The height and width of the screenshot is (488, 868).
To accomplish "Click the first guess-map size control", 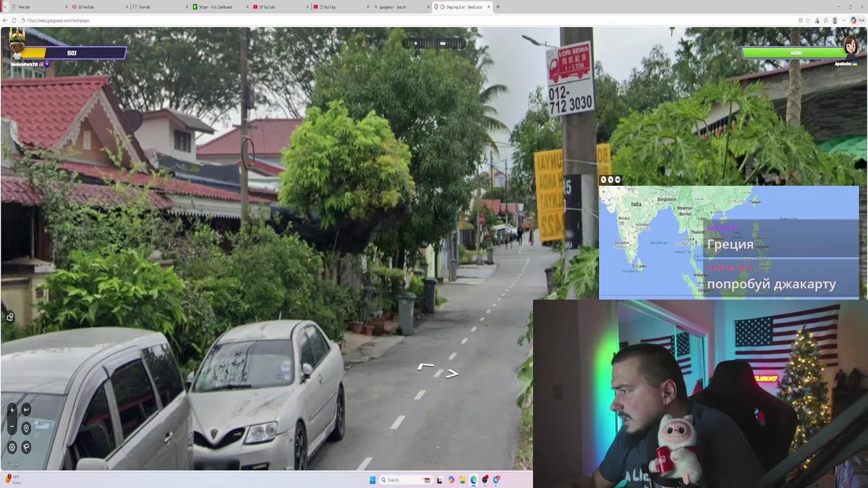I will pos(604,180).
